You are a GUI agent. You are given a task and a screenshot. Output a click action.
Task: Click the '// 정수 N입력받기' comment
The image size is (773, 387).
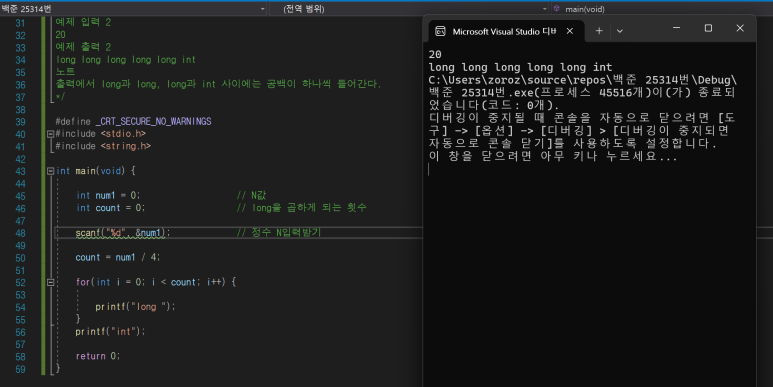point(279,232)
